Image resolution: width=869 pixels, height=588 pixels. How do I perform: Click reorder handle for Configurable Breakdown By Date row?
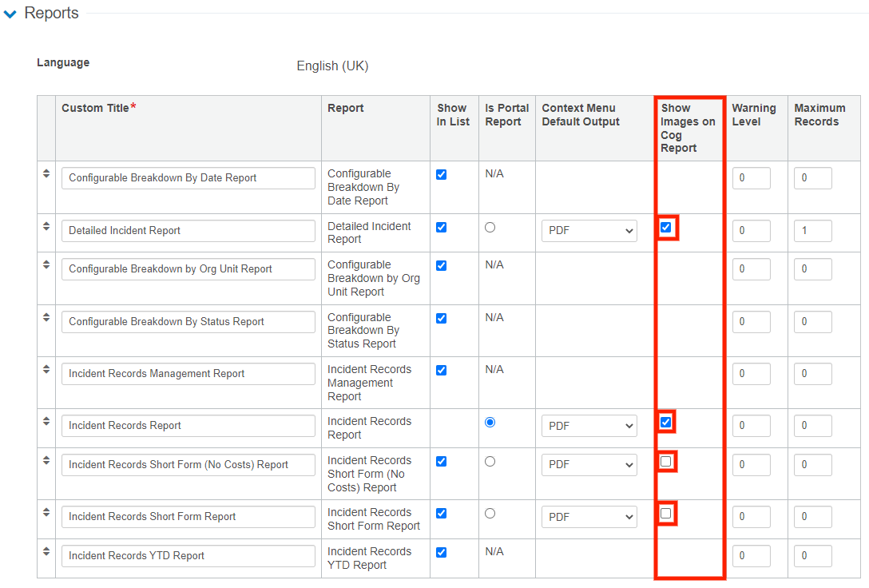(x=46, y=174)
